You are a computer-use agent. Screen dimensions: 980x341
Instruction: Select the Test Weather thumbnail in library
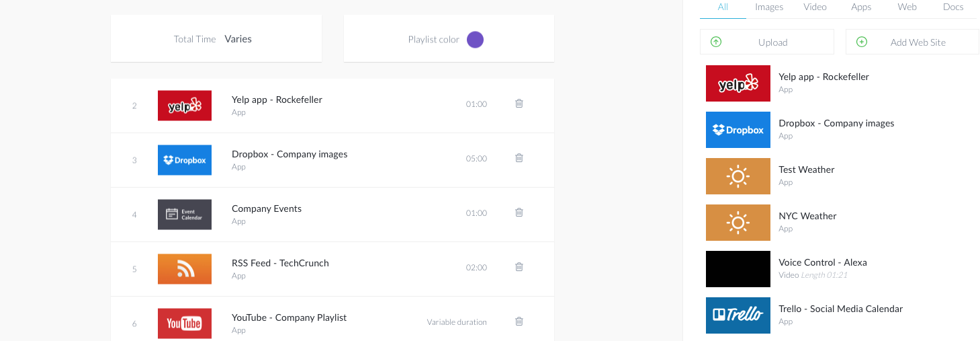click(x=738, y=176)
